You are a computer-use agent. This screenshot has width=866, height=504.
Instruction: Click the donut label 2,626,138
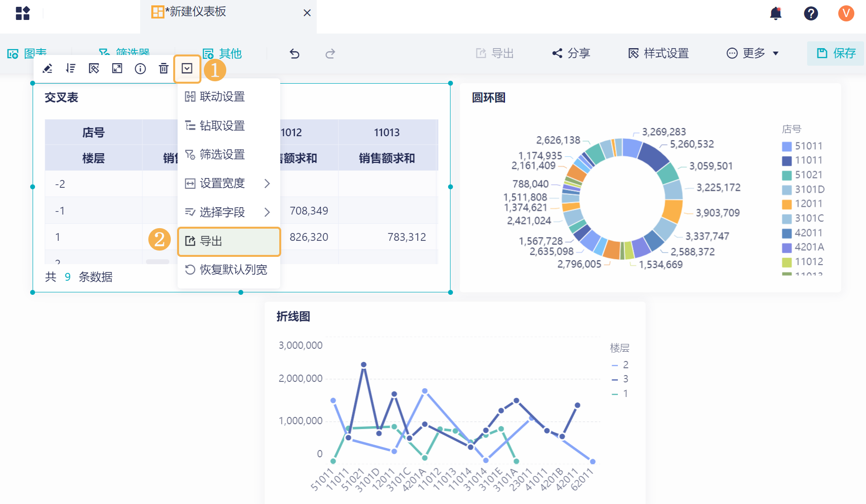pos(559,140)
